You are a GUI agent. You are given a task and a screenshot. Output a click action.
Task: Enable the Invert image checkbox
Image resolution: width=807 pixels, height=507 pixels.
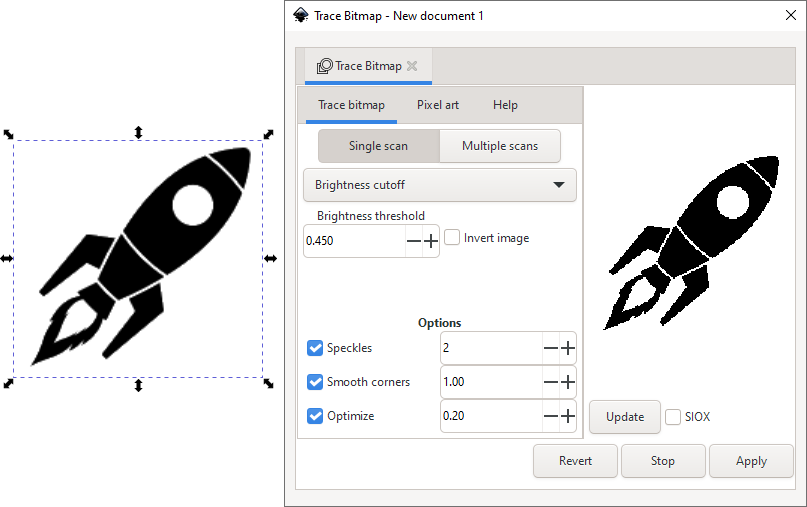click(452, 238)
